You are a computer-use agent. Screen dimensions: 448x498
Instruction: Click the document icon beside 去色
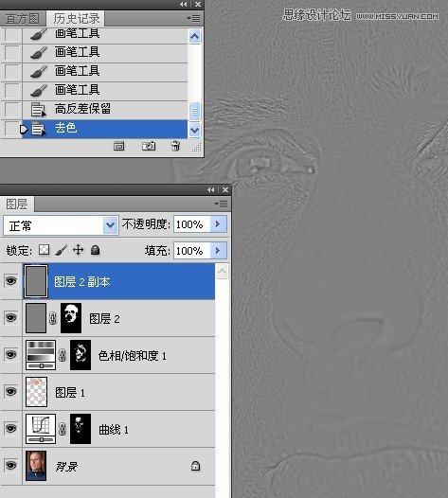point(38,130)
